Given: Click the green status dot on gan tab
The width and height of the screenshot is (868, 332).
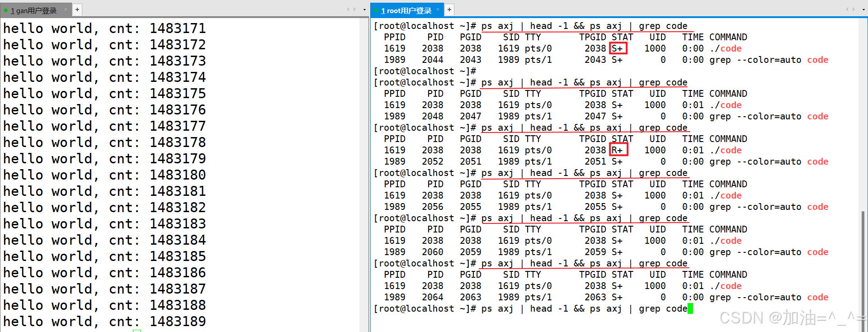Looking at the screenshot, I should click(x=6, y=10).
